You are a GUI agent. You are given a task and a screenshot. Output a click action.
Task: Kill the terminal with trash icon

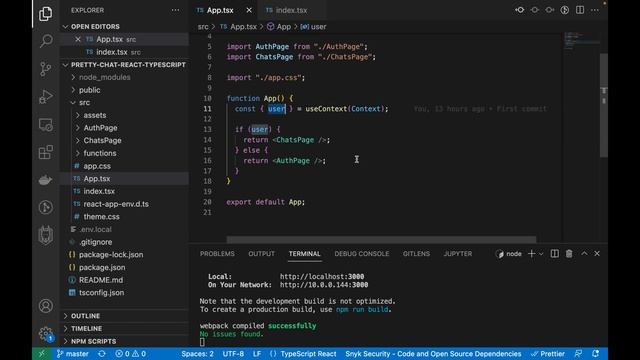(569, 254)
